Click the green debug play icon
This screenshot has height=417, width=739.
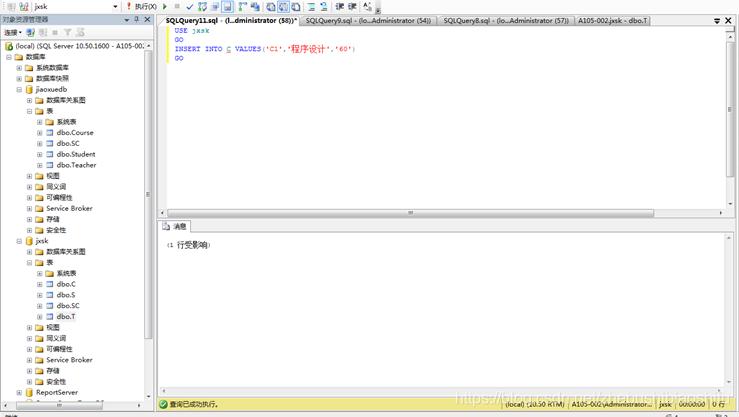coord(164,7)
